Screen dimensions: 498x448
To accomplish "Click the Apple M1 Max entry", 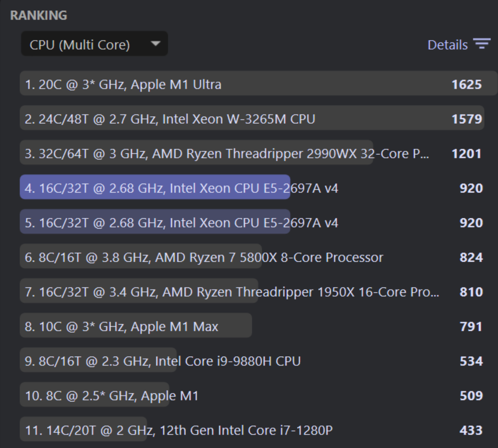I will [x=252, y=326].
